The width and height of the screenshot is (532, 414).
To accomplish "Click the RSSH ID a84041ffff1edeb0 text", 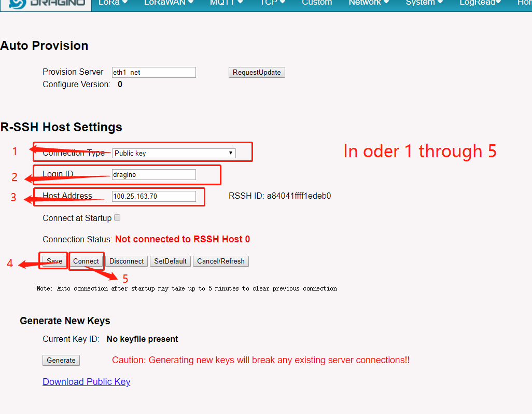I will pos(280,196).
